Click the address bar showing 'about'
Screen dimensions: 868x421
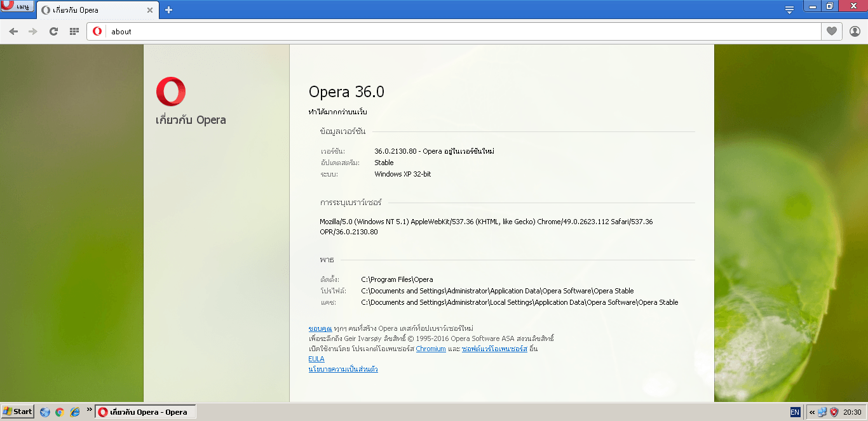click(x=445, y=31)
